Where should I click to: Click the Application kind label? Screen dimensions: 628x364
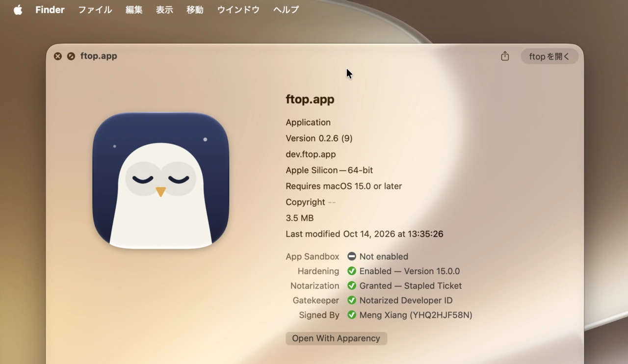coord(308,123)
